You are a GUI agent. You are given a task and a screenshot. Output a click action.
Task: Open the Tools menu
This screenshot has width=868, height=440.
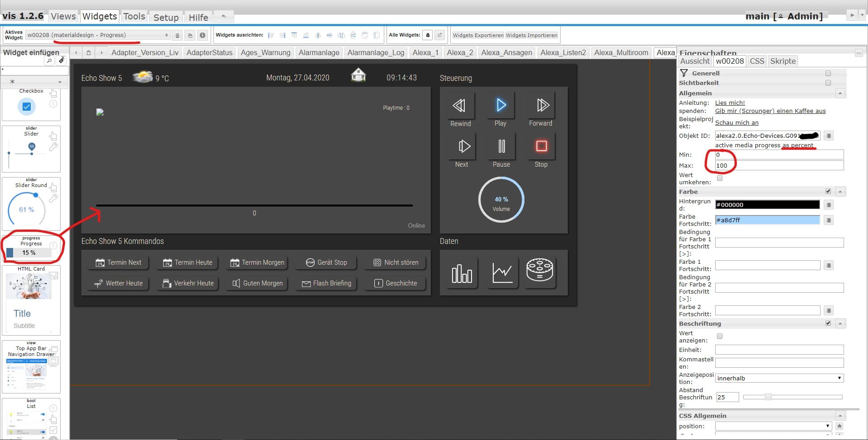tap(134, 16)
